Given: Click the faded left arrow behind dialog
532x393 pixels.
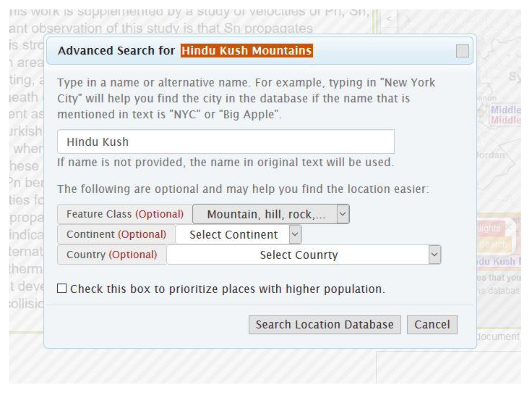Looking at the screenshot, I should (389, 19).
